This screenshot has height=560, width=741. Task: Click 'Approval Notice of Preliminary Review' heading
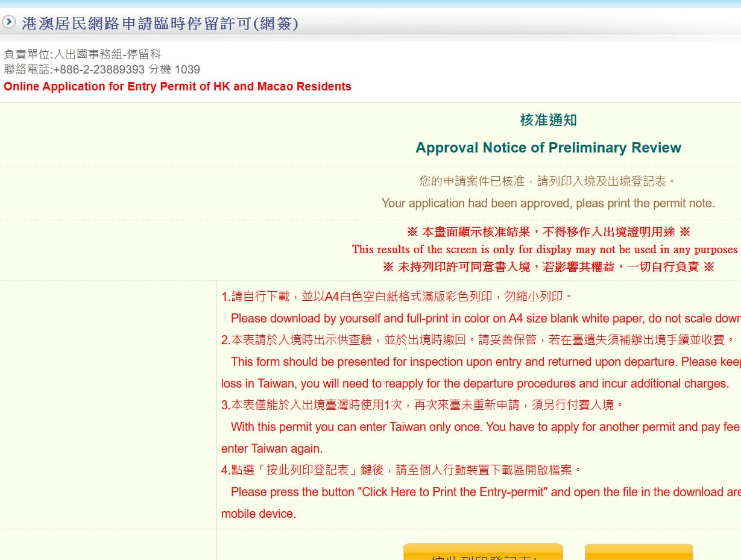point(548,148)
